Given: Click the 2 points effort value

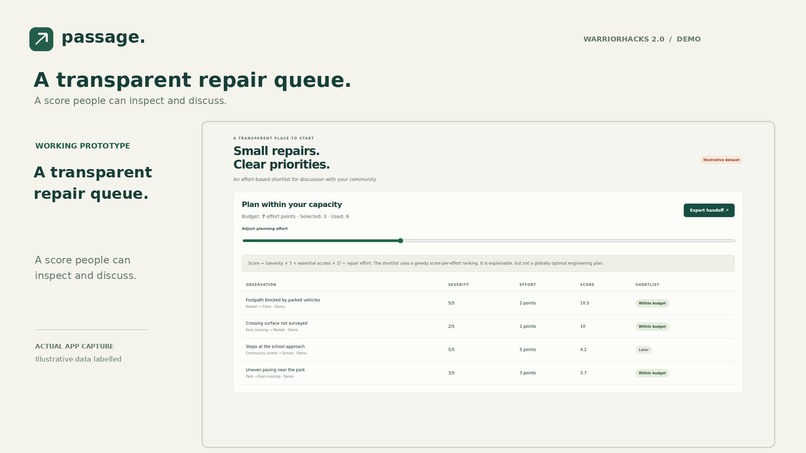Looking at the screenshot, I should [527, 303].
